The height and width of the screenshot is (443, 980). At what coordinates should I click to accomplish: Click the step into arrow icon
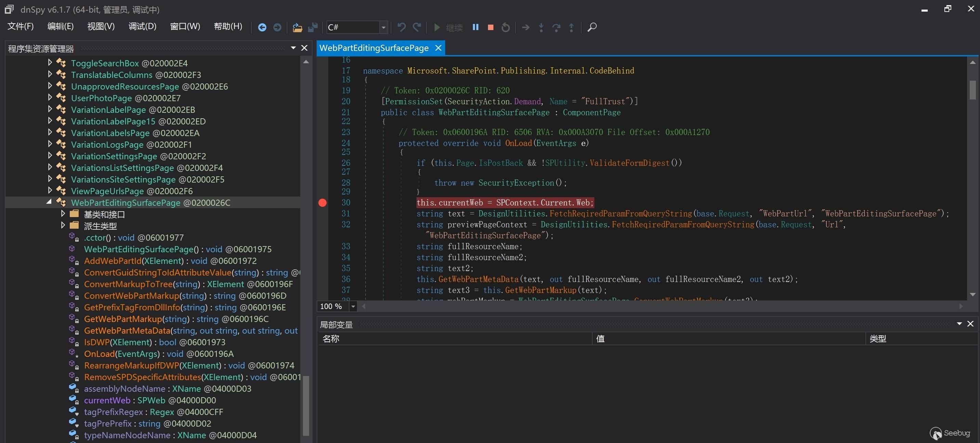(x=541, y=27)
